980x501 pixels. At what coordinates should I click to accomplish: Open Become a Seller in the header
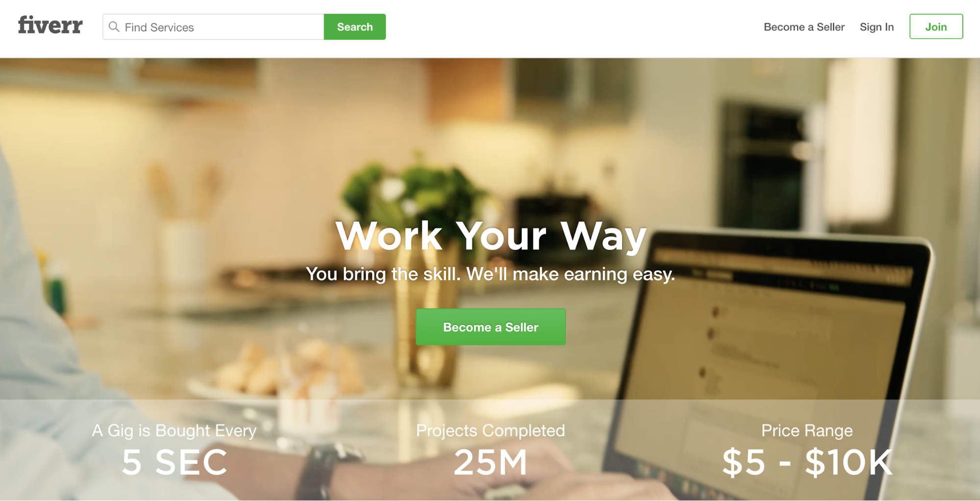click(x=804, y=27)
